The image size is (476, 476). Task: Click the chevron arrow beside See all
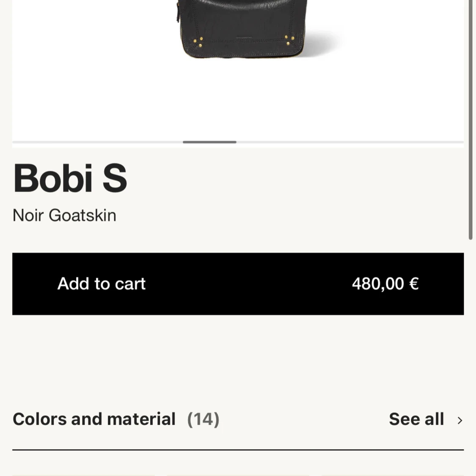[460, 420]
